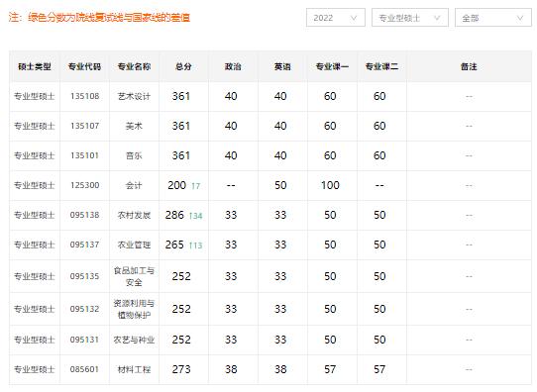Select major code 135108
Screen dimensions: 537x392
(84, 96)
